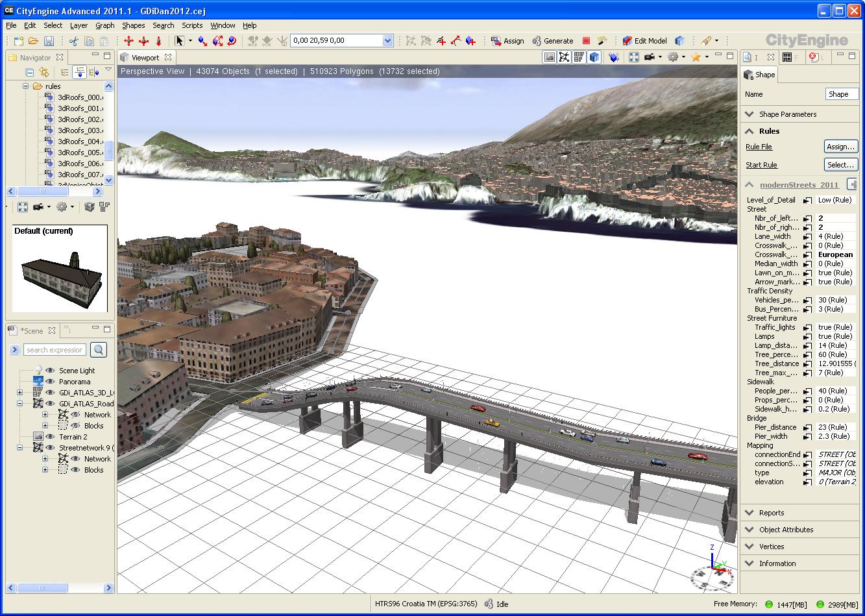Screen dimensions: 865x616
Task: Select the Viewport tab
Action: click(145, 58)
